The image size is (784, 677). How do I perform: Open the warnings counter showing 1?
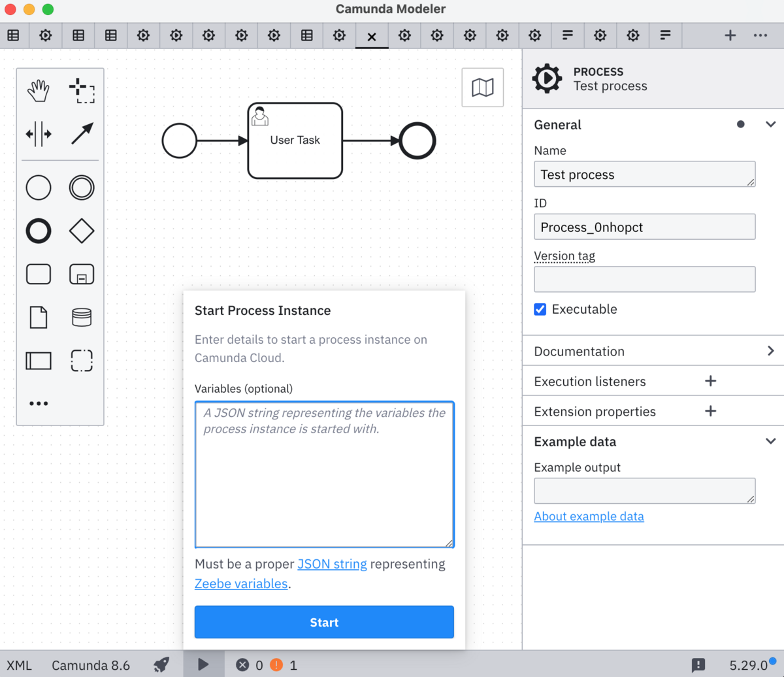tap(284, 665)
